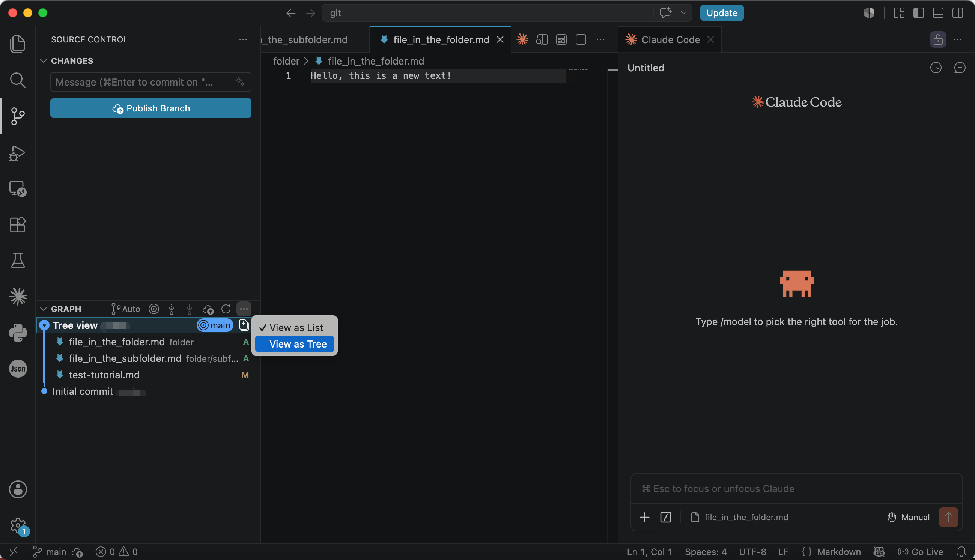975x560 pixels.
Task: Pull changes in Graph toolbar
Action: [190, 309]
